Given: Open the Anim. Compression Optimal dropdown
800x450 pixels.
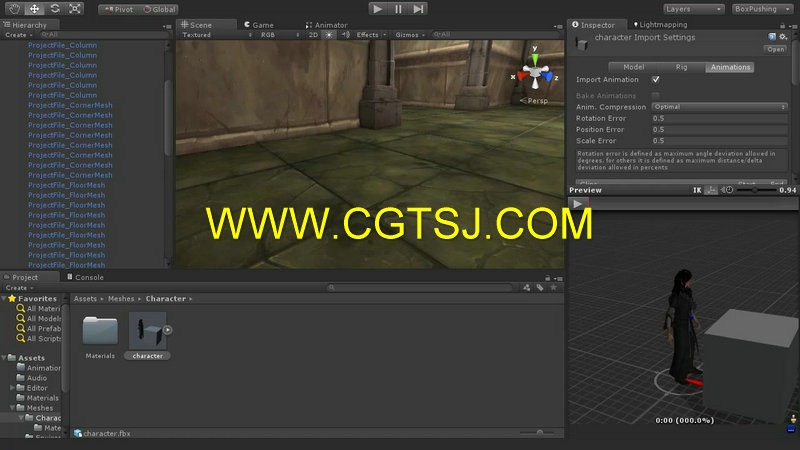Looking at the screenshot, I should click(719, 107).
